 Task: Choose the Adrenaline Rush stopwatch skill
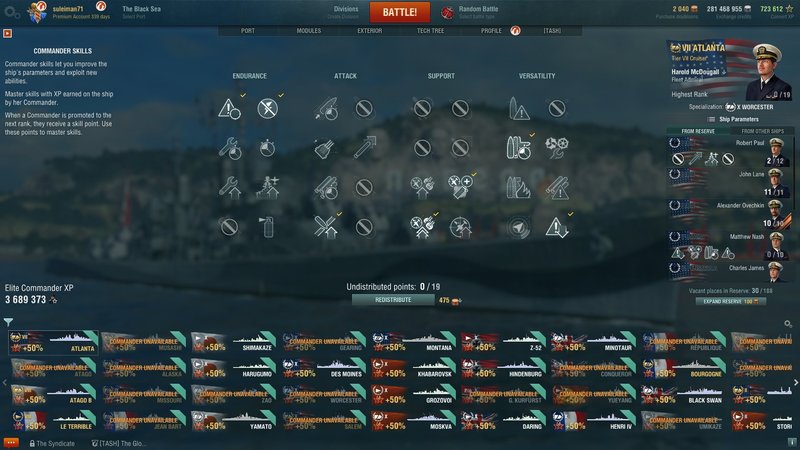[267, 148]
